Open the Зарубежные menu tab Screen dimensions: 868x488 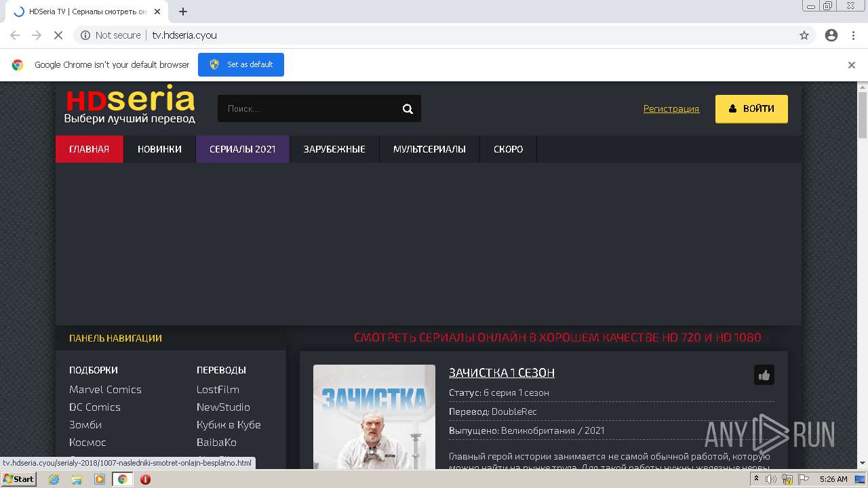point(334,149)
